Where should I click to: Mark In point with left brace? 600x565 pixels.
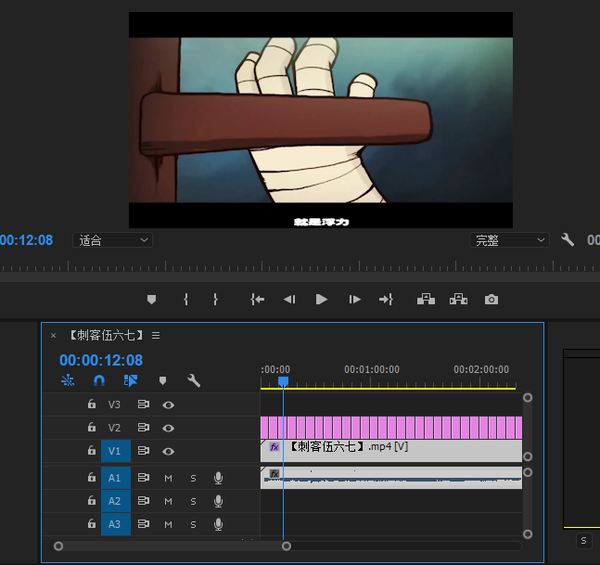186,299
